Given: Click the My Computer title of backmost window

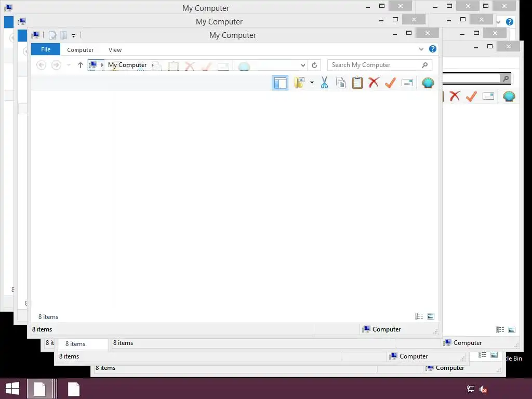Looking at the screenshot, I should coord(206,8).
